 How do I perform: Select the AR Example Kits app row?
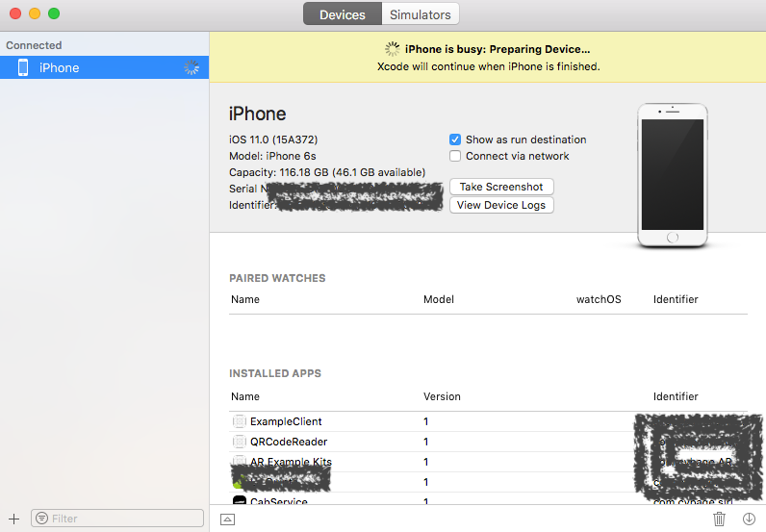point(488,462)
